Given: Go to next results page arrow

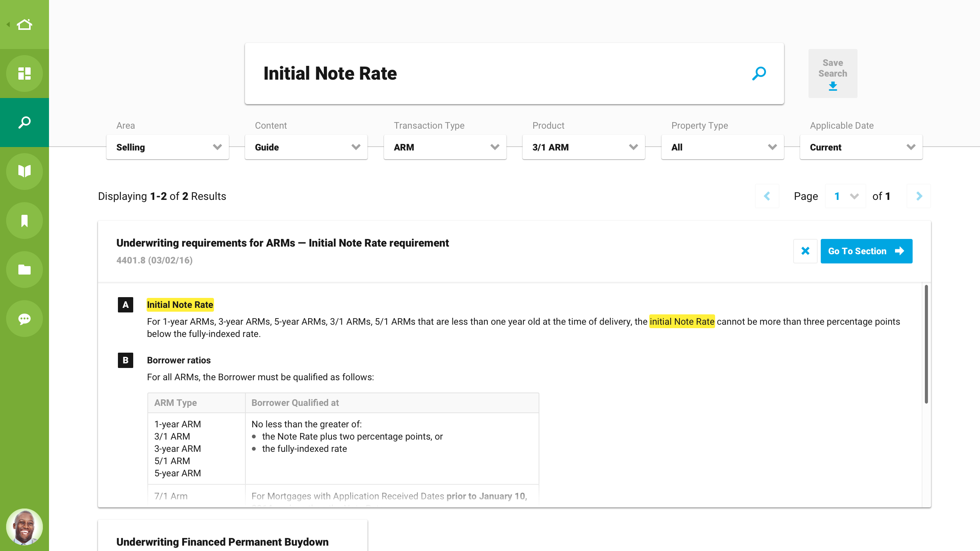Looking at the screenshot, I should (x=919, y=196).
